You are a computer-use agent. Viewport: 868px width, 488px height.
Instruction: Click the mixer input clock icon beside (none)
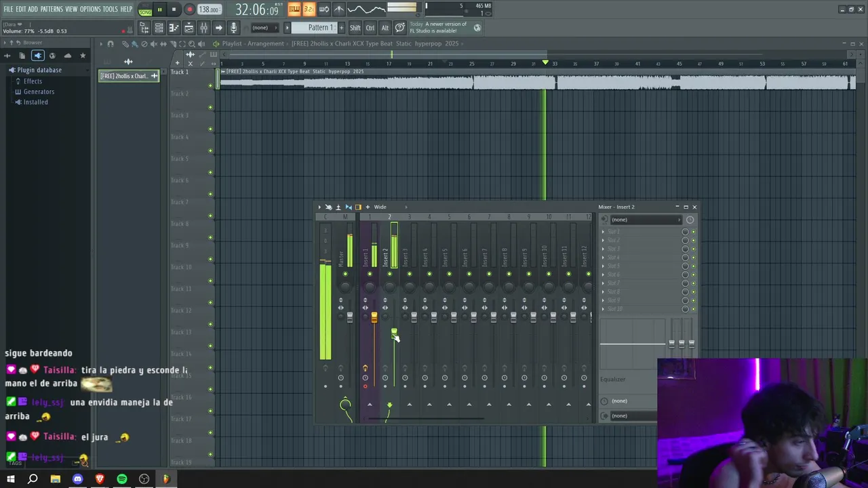pos(690,220)
